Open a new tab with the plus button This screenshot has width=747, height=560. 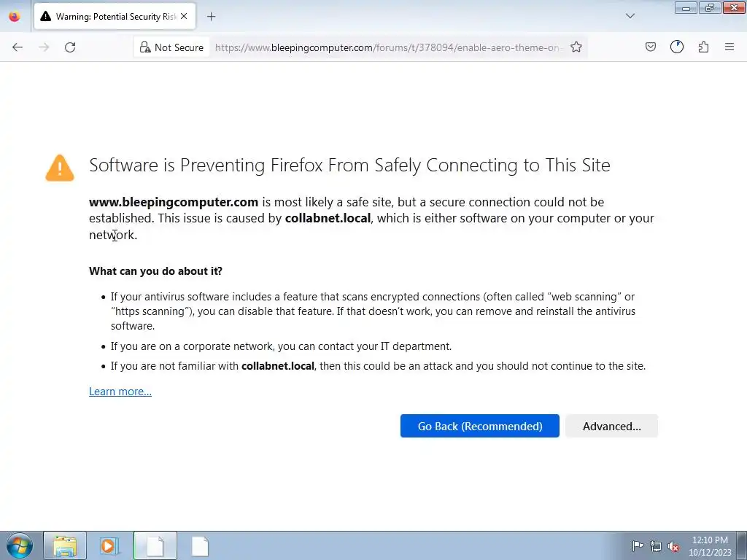(211, 17)
